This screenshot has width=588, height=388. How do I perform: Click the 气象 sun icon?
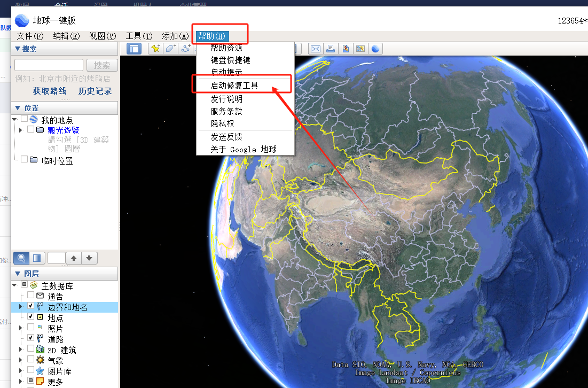[40, 360]
